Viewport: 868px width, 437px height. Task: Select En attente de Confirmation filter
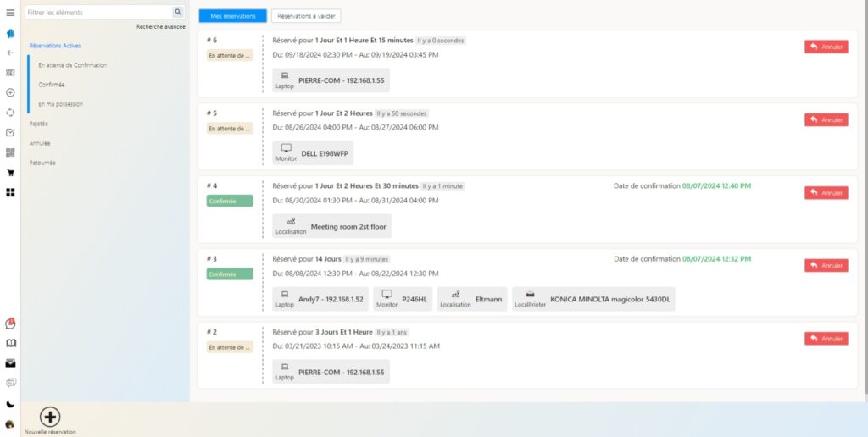click(x=73, y=65)
